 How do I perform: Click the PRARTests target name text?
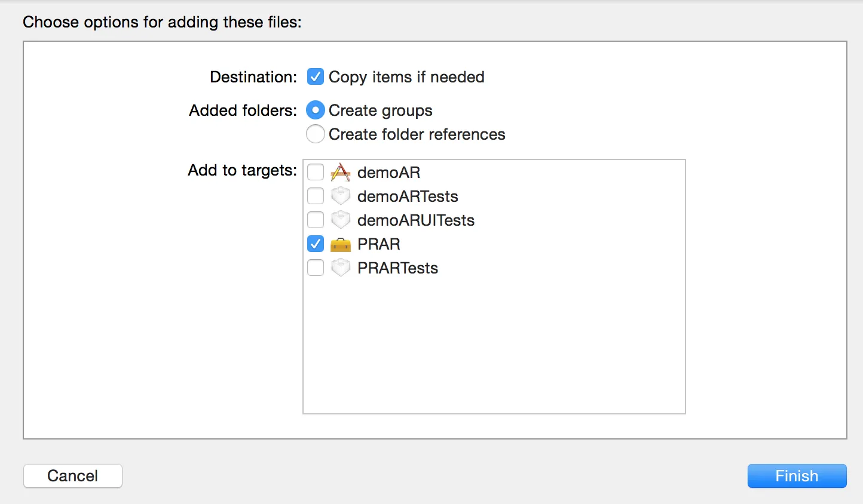pyautogui.click(x=397, y=268)
